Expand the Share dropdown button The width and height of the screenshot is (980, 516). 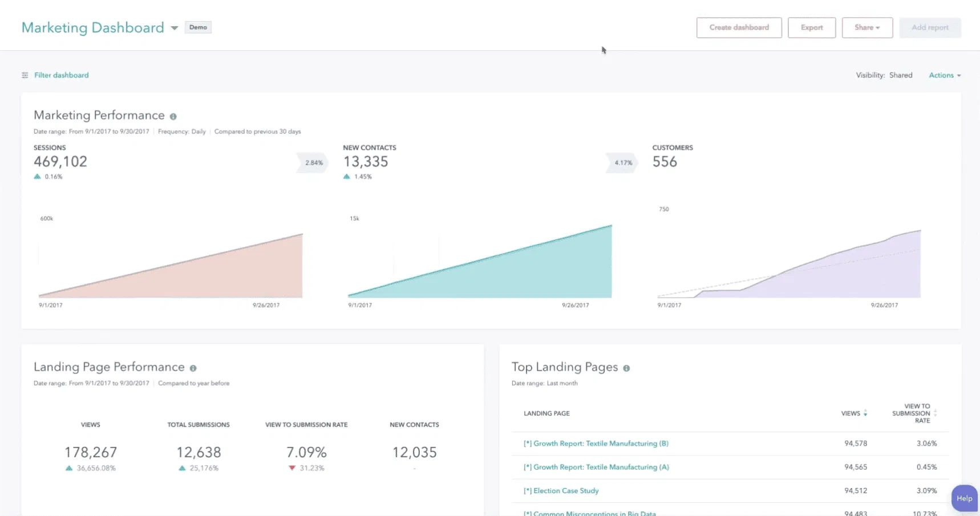tap(867, 27)
